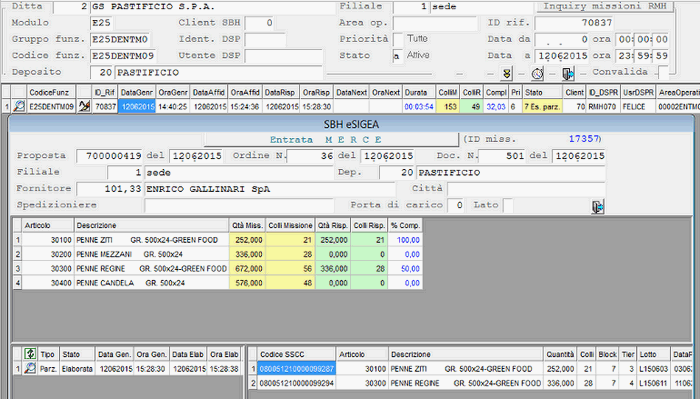Click the Codice funz. field E25DENTM09
The height and width of the screenshot is (399, 700).
click(x=123, y=56)
